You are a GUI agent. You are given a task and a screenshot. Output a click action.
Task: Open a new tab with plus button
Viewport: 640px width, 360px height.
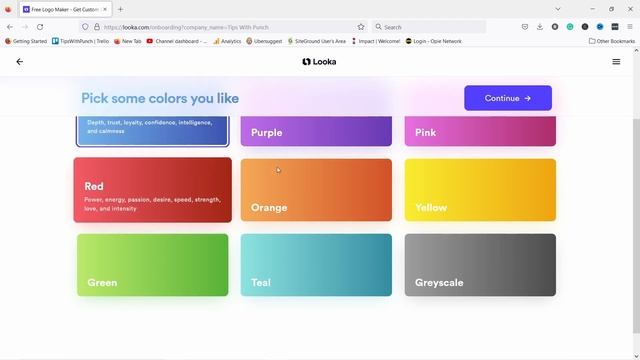click(x=120, y=9)
